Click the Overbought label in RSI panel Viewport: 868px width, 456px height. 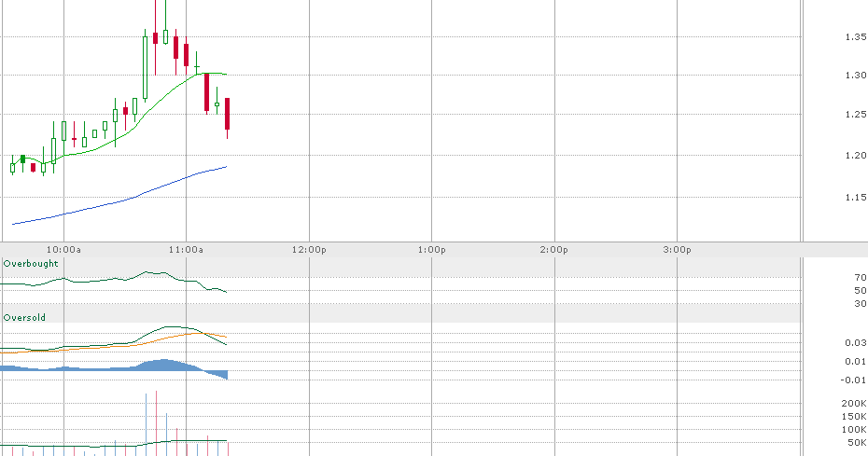click(x=31, y=264)
